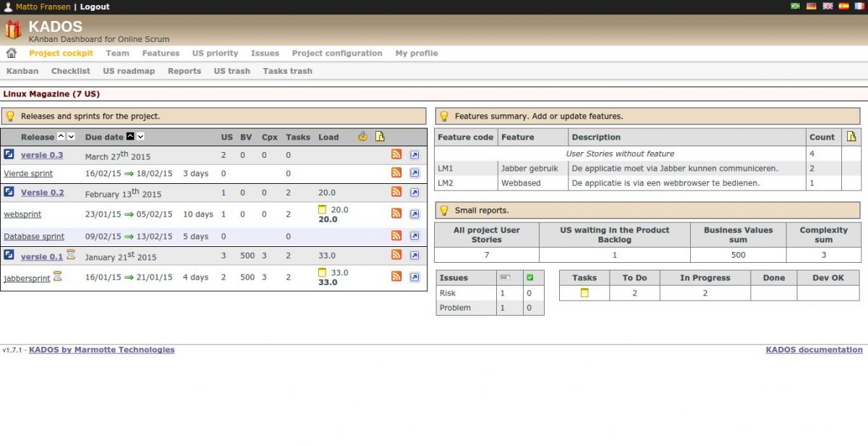Click the Logout link
This screenshot has height=446, width=868.
(95, 7)
